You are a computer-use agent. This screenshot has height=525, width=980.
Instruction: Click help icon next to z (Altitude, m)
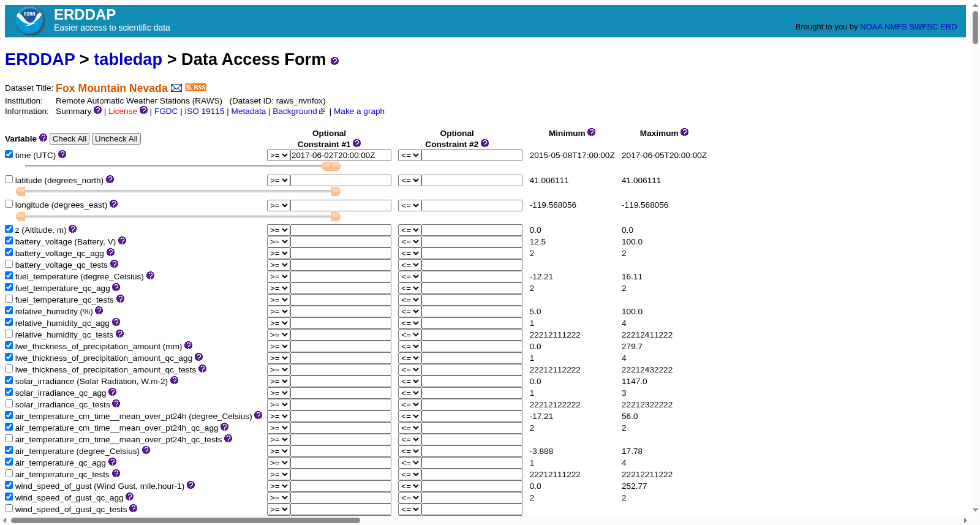click(73, 229)
